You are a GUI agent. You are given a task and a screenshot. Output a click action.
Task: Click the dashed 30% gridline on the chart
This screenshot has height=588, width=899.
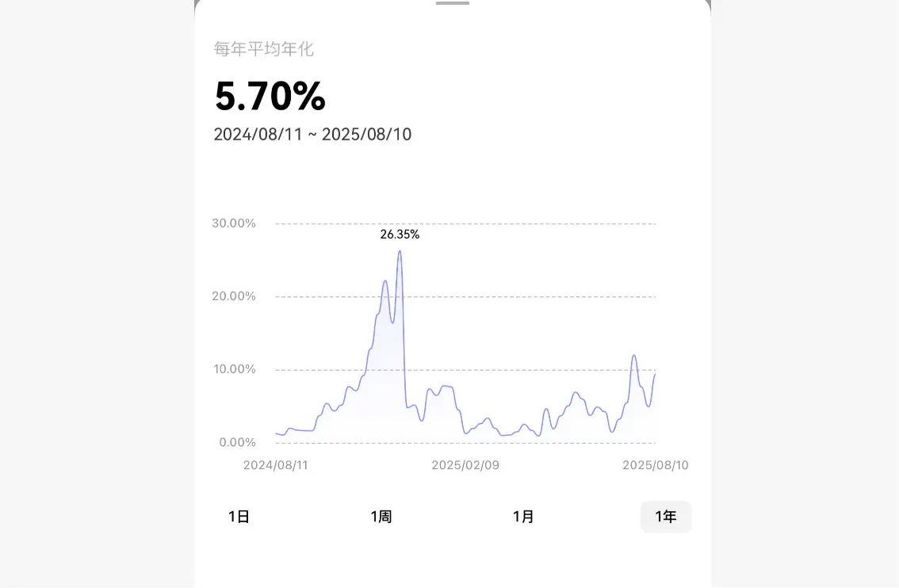pyautogui.click(x=464, y=223)
